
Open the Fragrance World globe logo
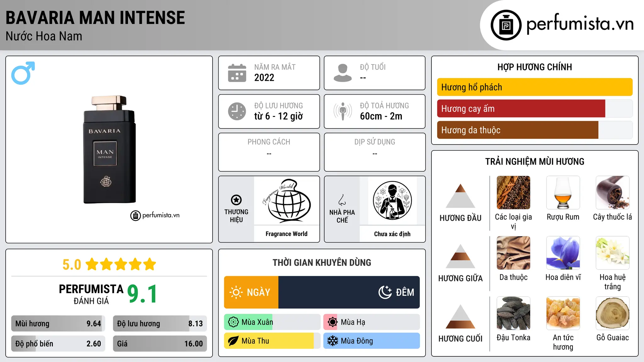[287, 201]
